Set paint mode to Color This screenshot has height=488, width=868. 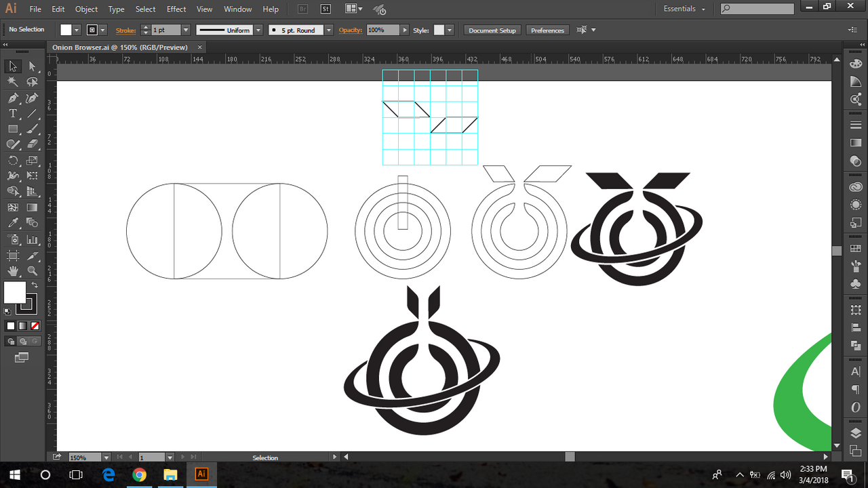click(x=11, y=326)
